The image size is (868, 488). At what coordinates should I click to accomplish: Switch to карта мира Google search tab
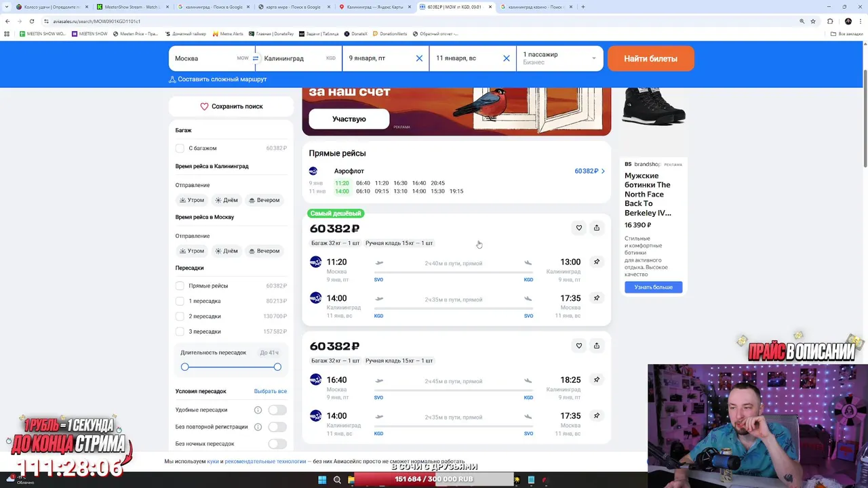click(x=294, y=7)
